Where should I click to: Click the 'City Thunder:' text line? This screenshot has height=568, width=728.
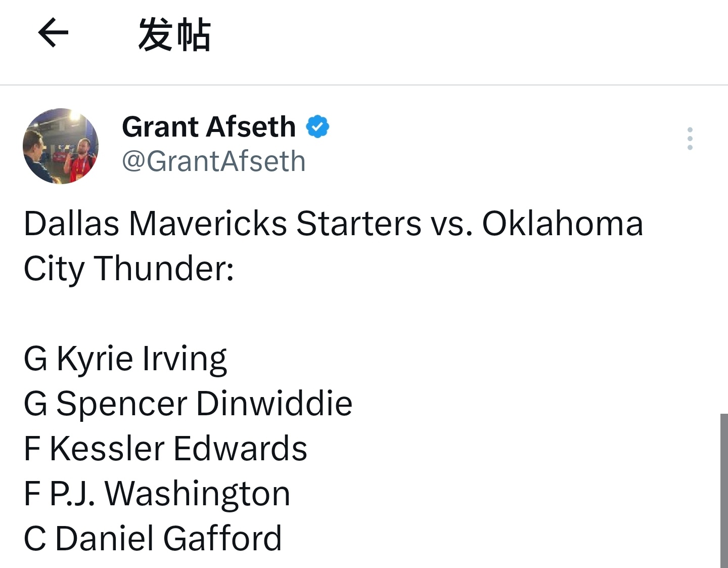(x=129, y=269)
